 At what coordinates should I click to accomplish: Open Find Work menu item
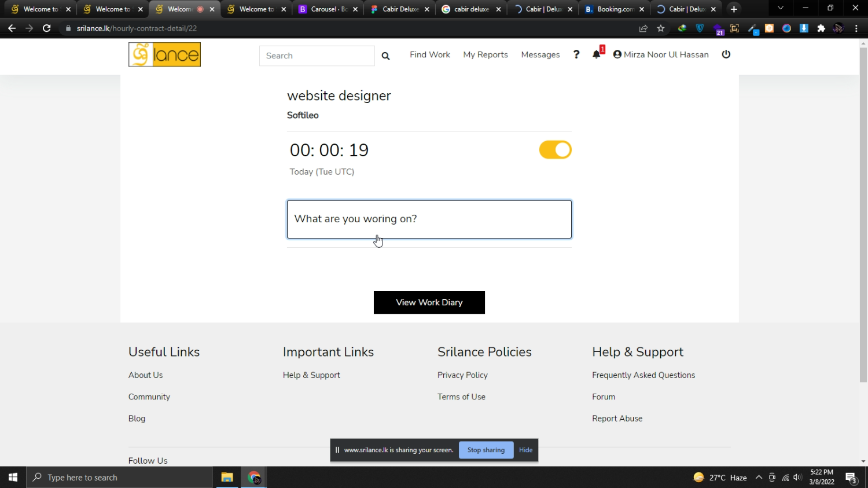(429, 54)
